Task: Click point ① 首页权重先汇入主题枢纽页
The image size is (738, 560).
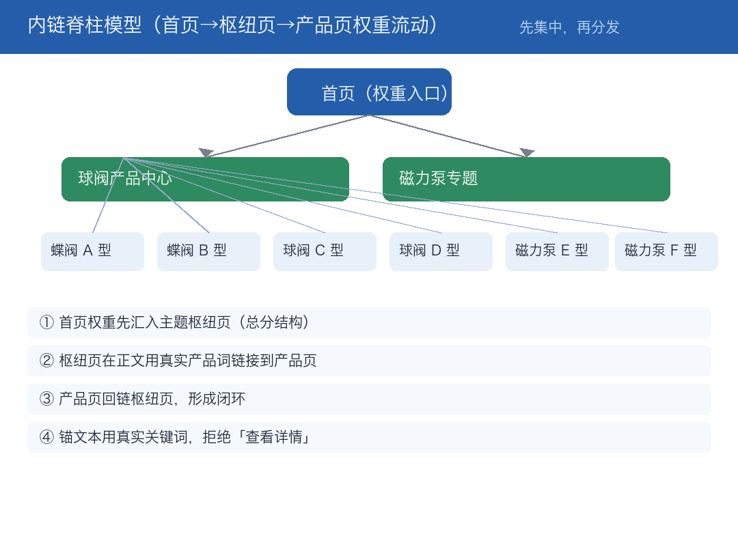Action: (x=369, y=322)
